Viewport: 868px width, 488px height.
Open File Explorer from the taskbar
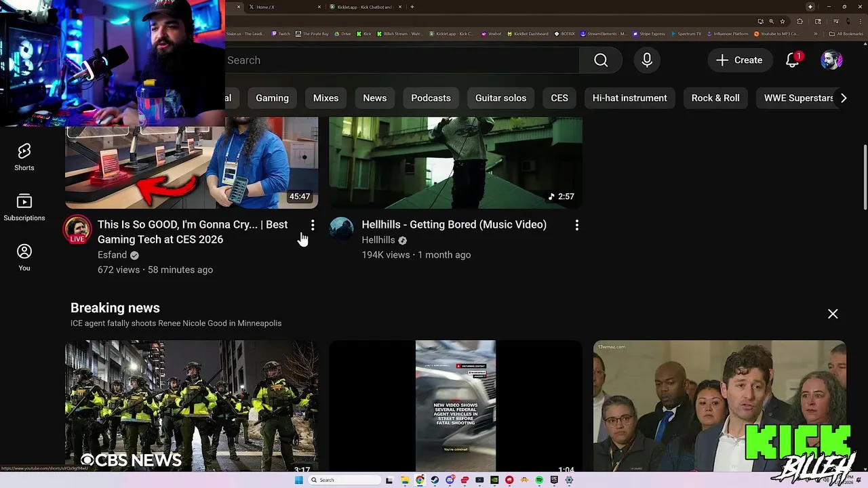(405, 480)
